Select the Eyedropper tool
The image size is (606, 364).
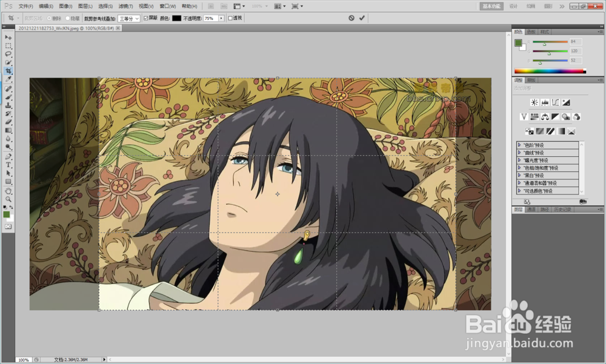click(x=8, y=79)
